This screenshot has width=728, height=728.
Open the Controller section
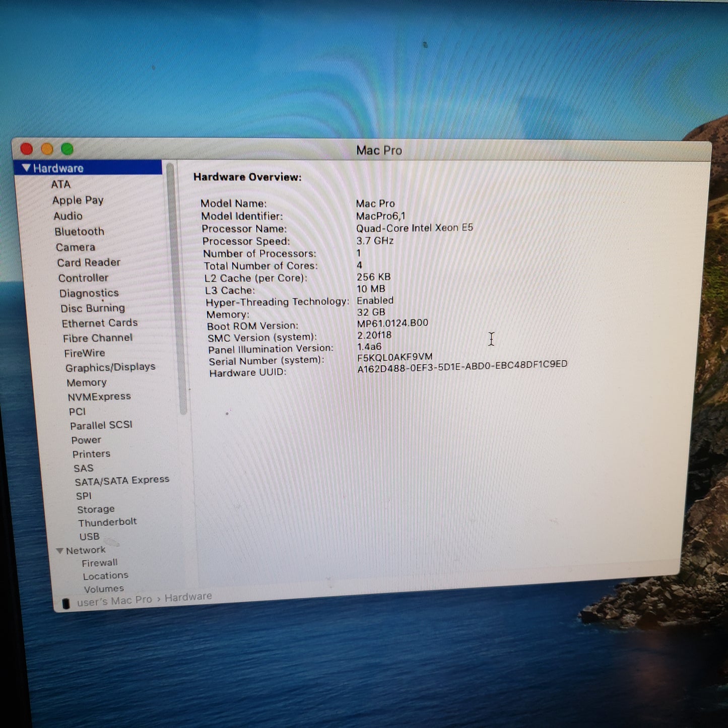pyautogui.click(x=83, y=278)
